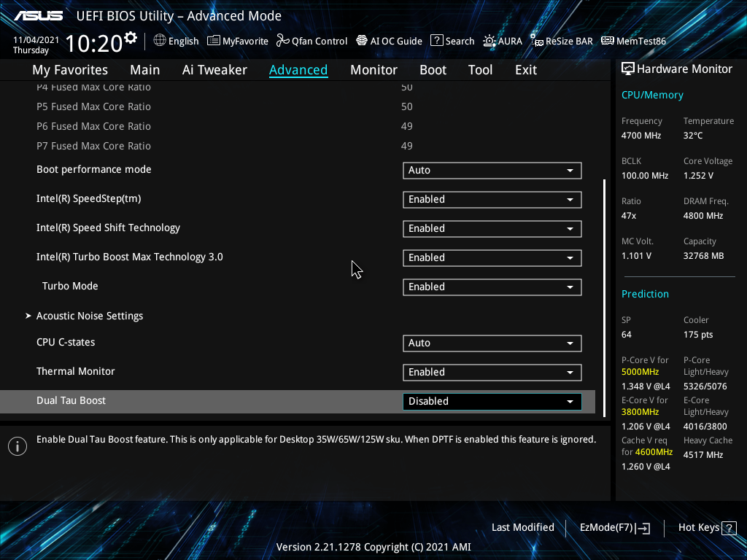
Task: Click the 5000MHz P-Core prediction value
Action: tap(640, 372)
